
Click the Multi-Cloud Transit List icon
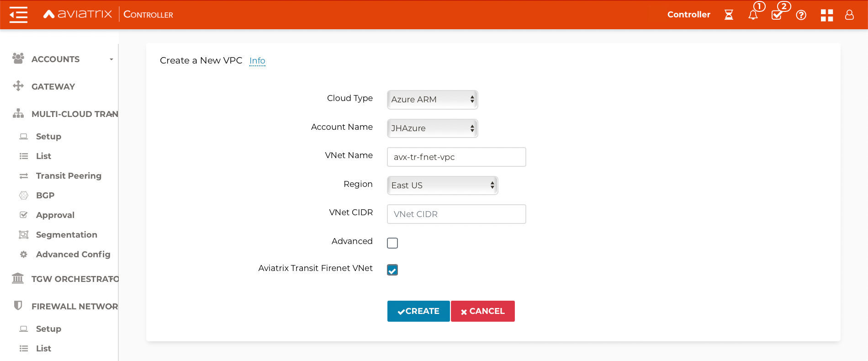24,156
